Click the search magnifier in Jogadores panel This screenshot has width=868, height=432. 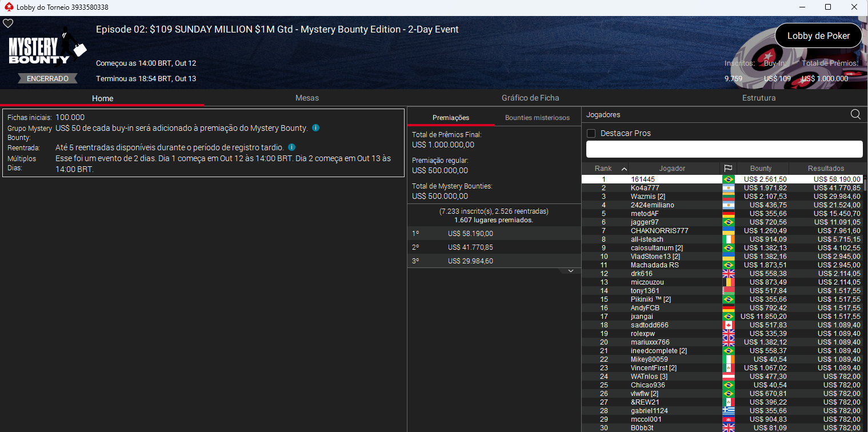pos(855,114)
